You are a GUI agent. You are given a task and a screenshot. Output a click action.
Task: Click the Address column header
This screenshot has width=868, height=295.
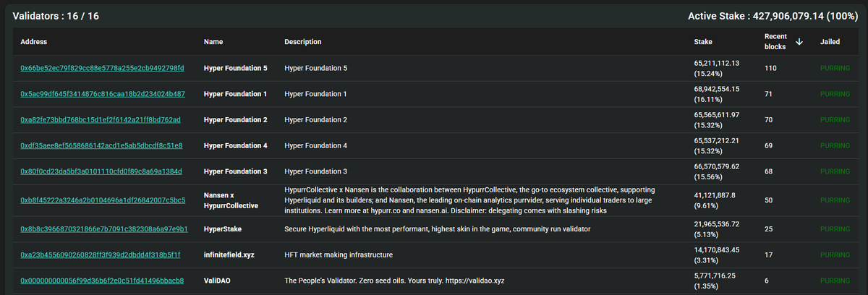tap(33, 42)
